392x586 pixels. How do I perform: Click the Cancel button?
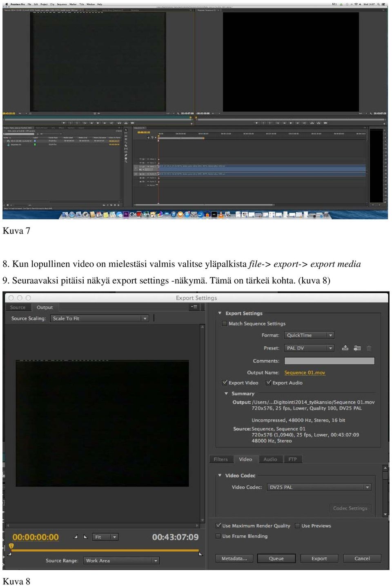point(362,558)
